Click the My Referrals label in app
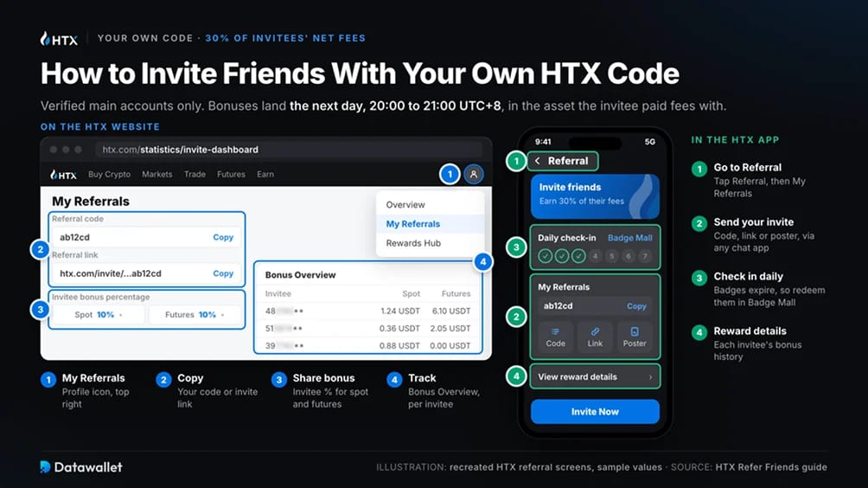Screen dimensions: 868x488 (x=564, y=287)
